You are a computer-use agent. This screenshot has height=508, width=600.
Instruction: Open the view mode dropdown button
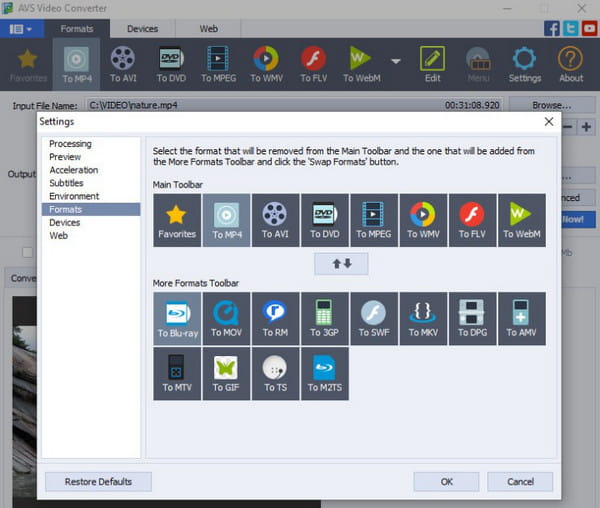click(21, 29)
